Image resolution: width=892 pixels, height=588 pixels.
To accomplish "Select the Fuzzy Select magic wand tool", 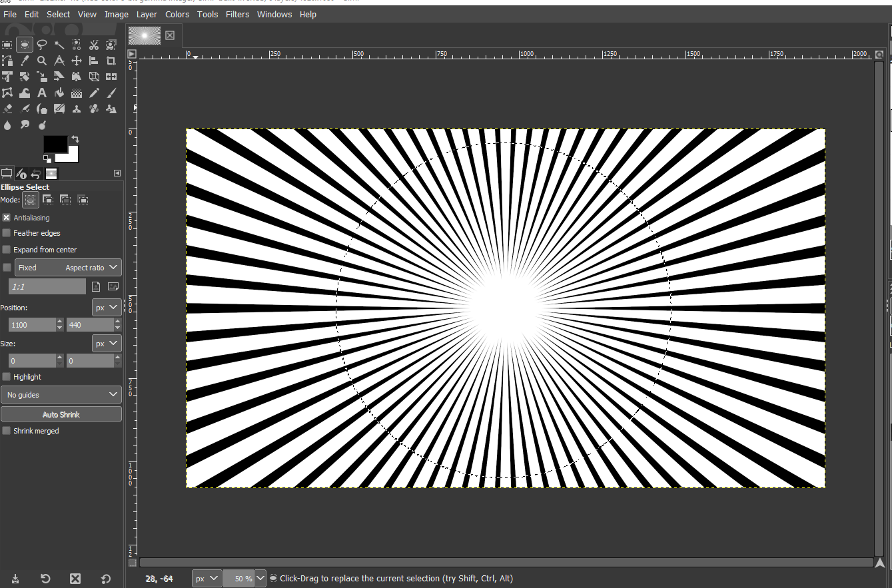I will coord(59,45).
